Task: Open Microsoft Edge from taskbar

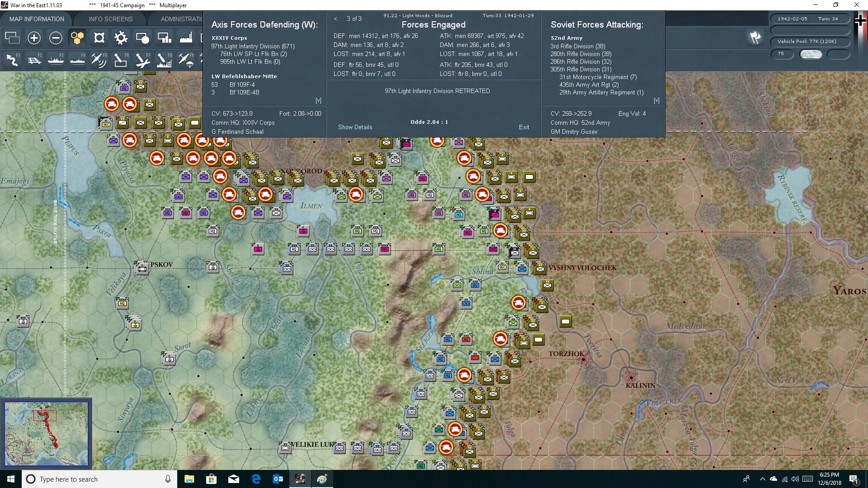Action: click(256, 479)
